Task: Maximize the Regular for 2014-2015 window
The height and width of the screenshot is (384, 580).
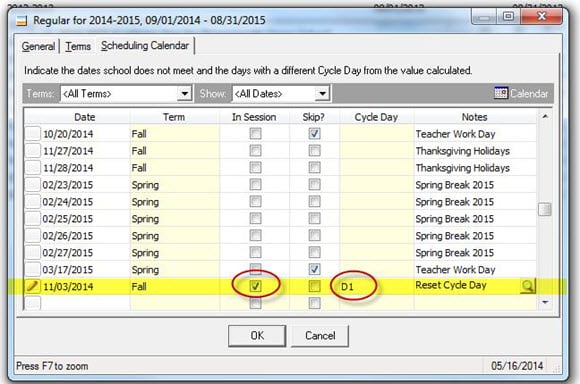Action: pos(508,16)
